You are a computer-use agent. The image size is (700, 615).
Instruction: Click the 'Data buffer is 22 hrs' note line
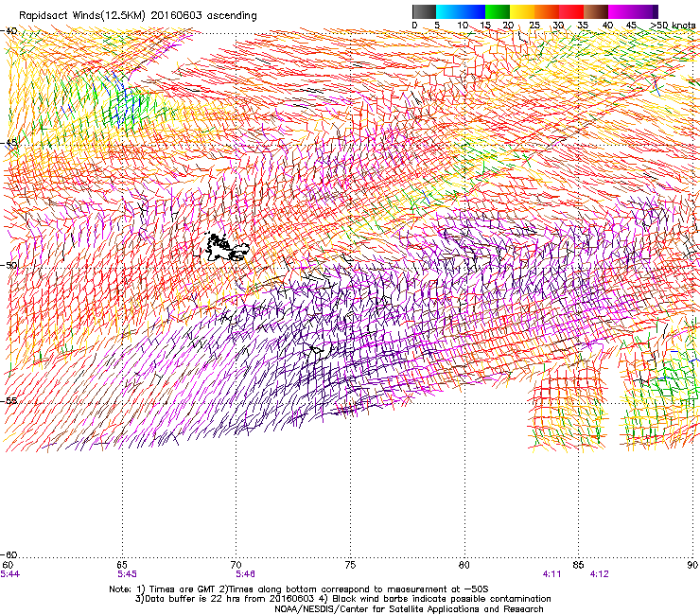(x=342, y=599)
